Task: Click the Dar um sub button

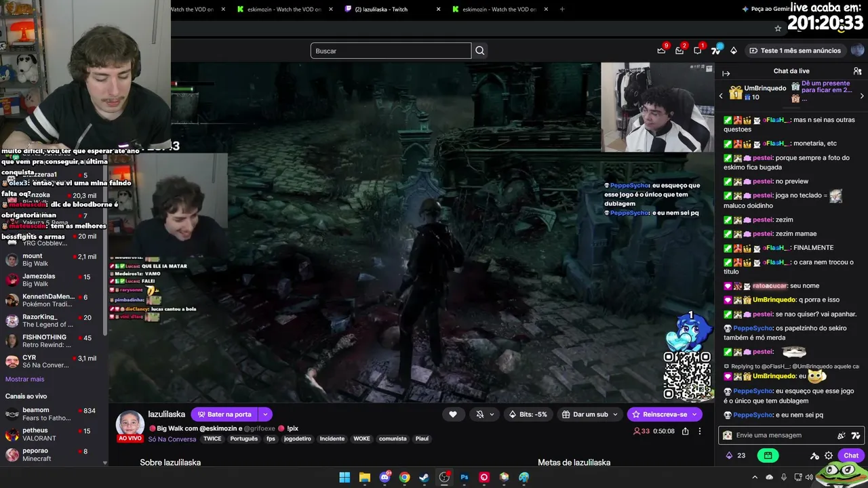Action: click(590, 414)
